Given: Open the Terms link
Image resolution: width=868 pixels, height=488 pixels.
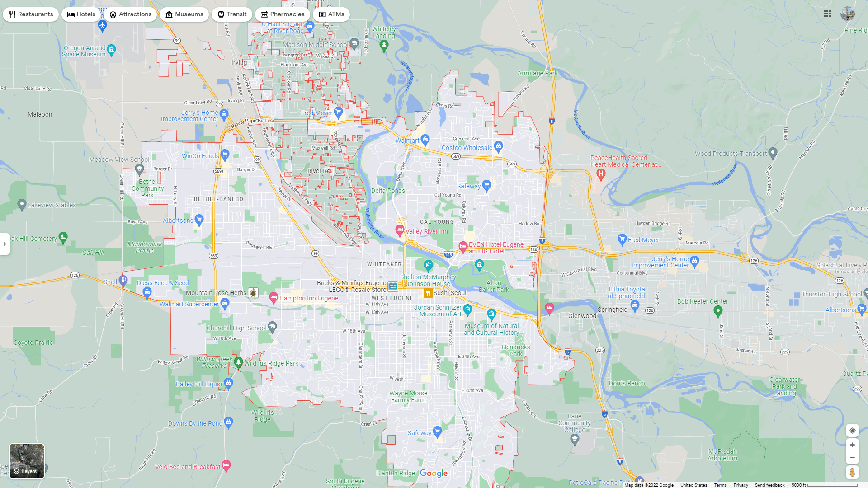Looking at the screenshot, I should (x=720, y=485).
